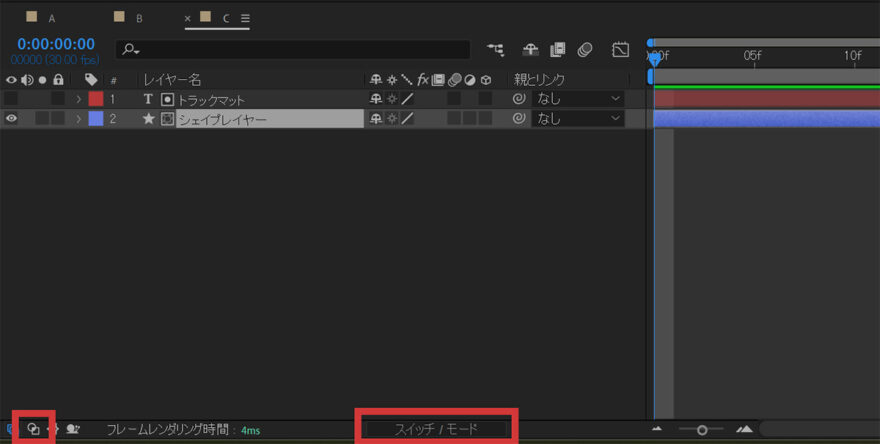Click the Transfer Controls pane toggle icon
This screenshot has height=444, width=880.
click(34, 429)
